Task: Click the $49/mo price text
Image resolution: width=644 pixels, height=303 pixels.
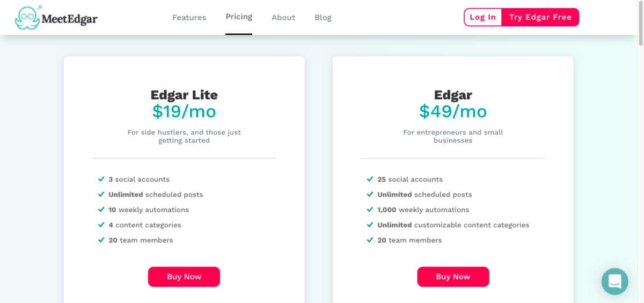Action: point(453,111)
